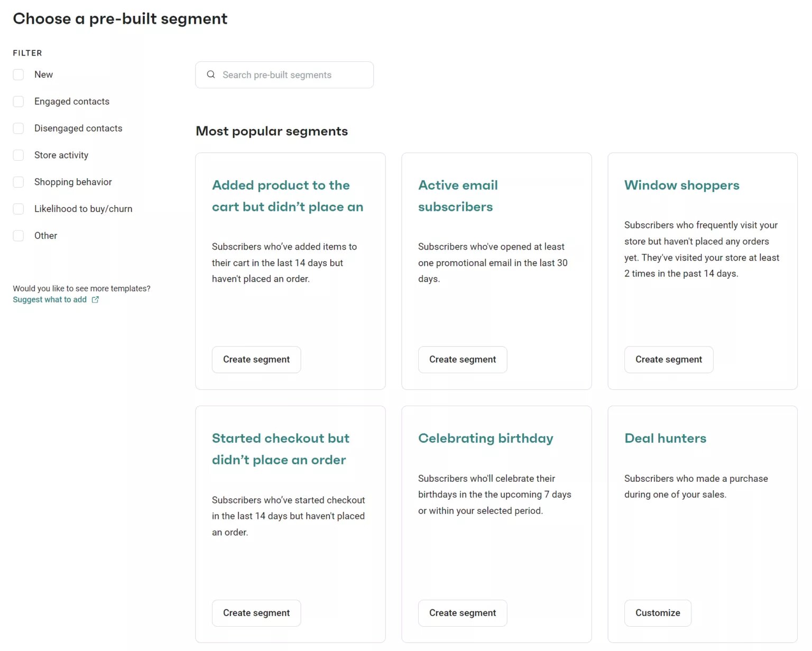
Task: Enable the Likelihood to buy/churn filter
Action: pyautogui.click(x=19, y=208)
